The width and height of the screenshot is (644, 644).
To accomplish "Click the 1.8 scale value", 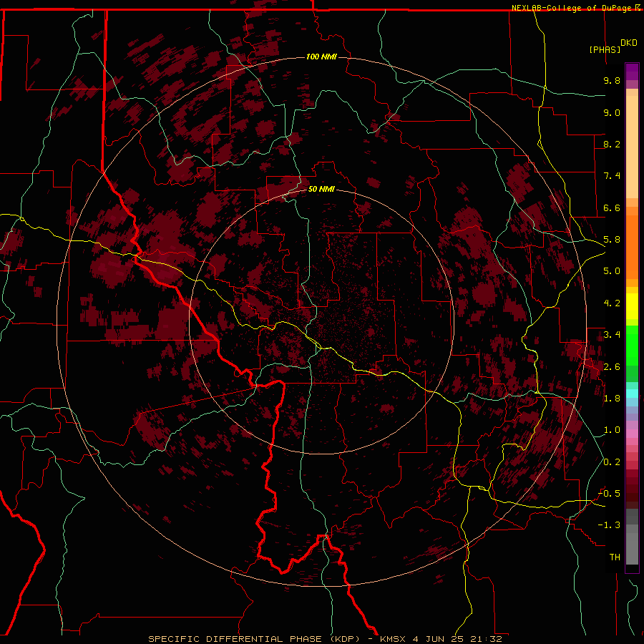I will coord(612,399).
